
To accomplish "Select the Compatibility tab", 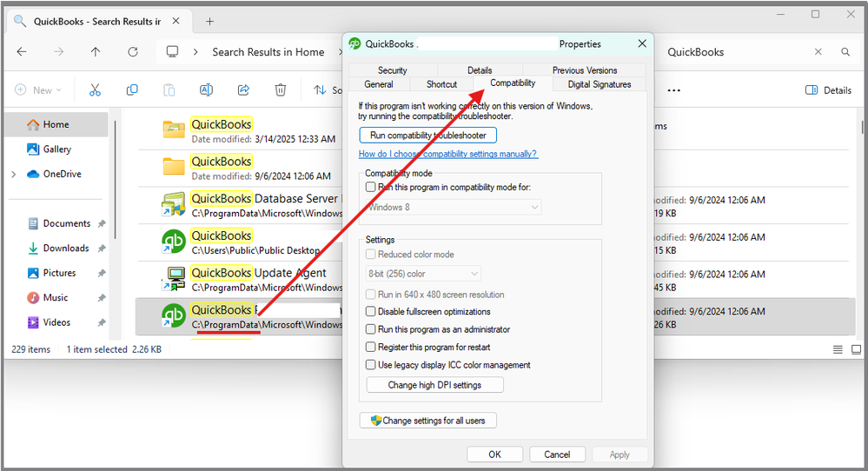I will pos(513,83).
